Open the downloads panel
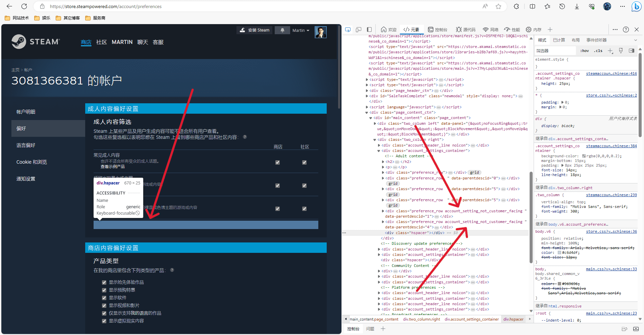 pos(577,6)
